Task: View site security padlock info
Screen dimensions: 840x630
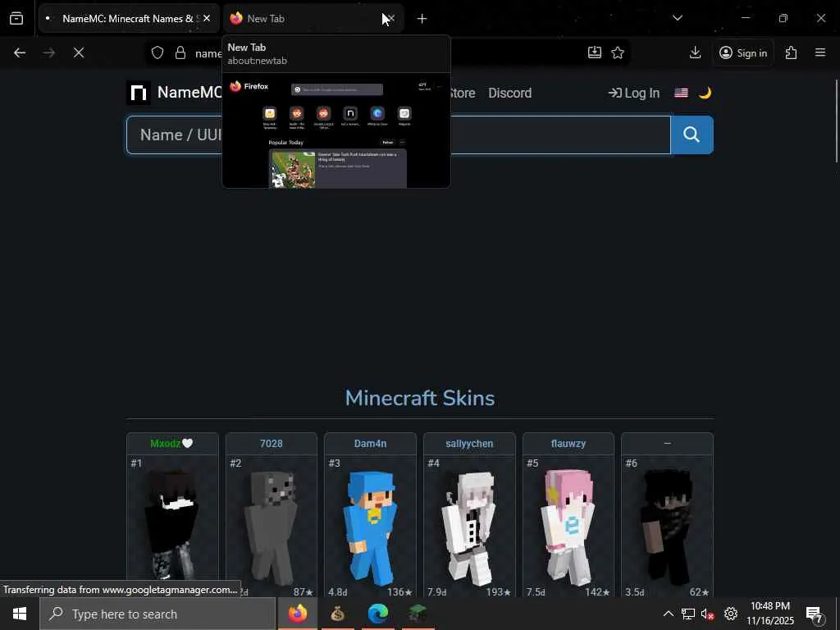Action: 180,52
